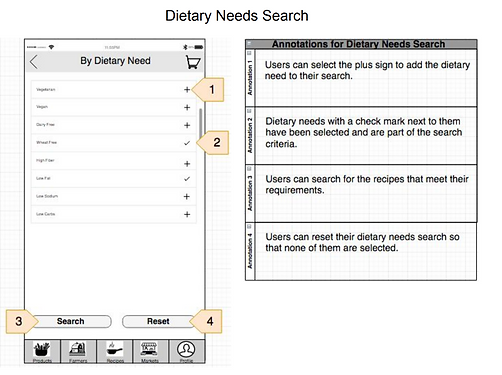The width and height of the screenshot is (502, 375).
Task: Select the Low Sodium row label
Action: [x=47, y=196]
